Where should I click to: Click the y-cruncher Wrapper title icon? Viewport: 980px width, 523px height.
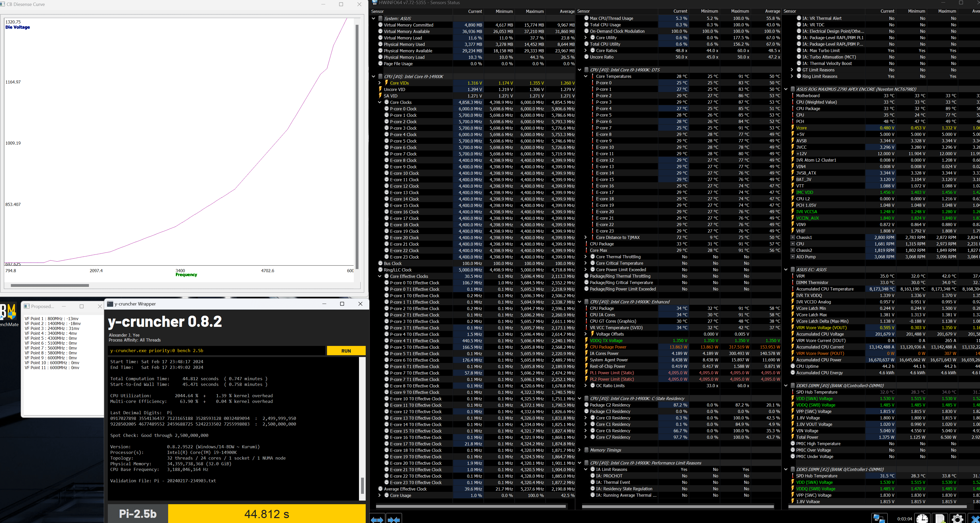click(110, 304)
